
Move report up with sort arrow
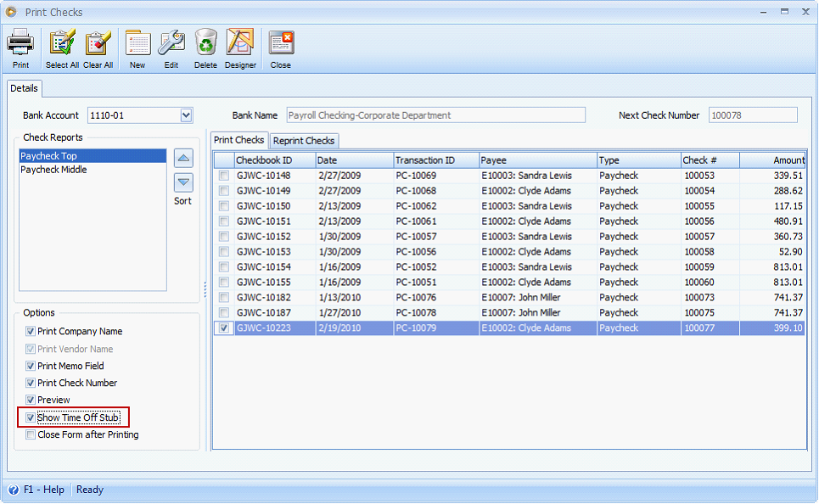183,158
